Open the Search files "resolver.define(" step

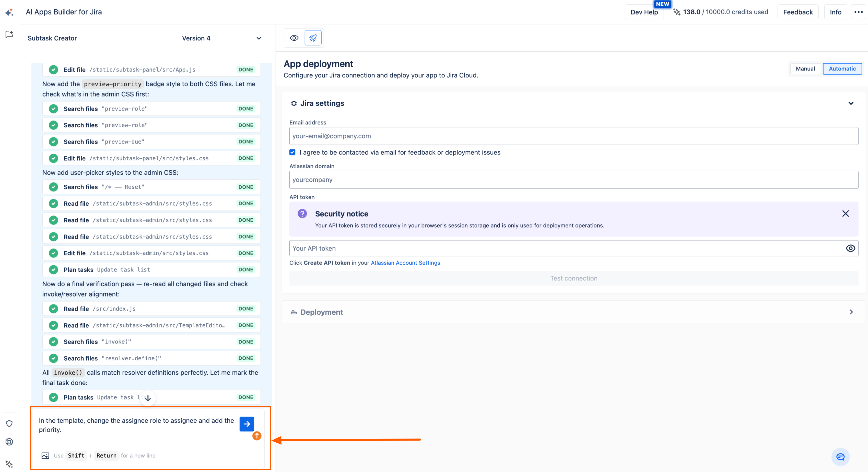[152, 358]
